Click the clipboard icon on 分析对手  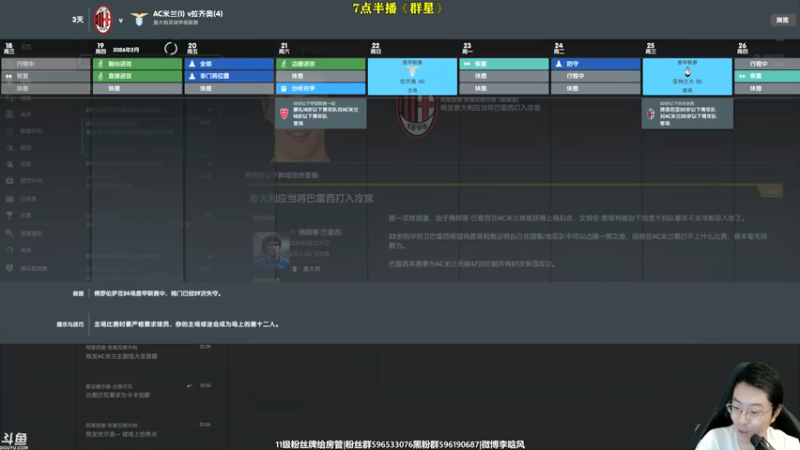(284, 88)
